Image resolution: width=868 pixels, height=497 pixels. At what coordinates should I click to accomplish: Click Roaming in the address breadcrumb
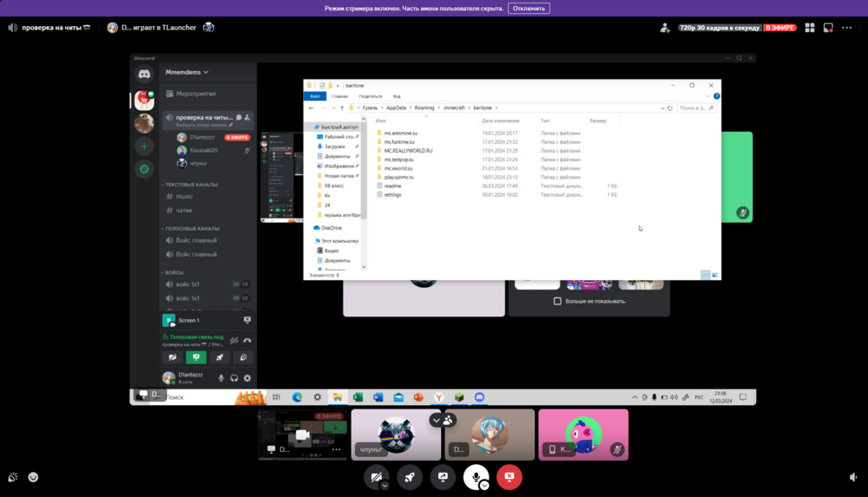pyautogui.click(x=424, y=108)
